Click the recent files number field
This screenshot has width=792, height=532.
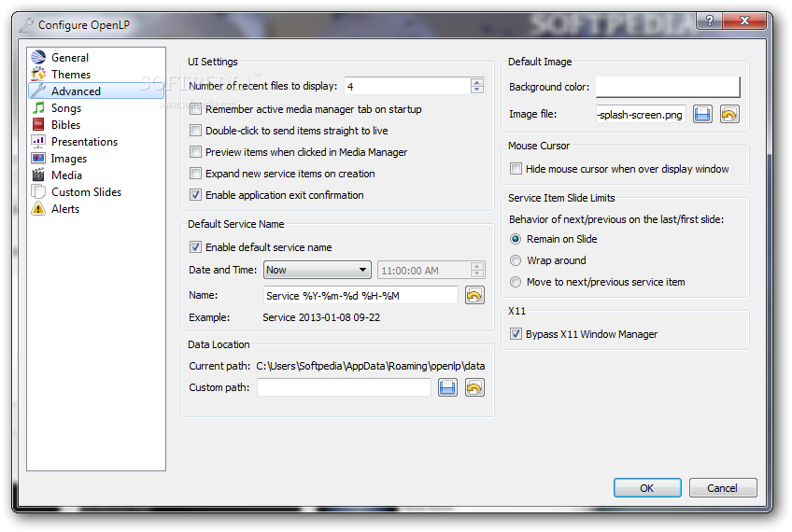click(407, 86)
